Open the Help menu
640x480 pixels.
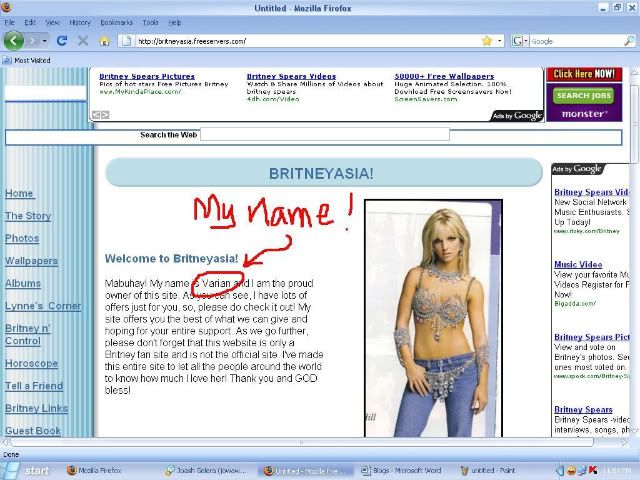point(175,22)
